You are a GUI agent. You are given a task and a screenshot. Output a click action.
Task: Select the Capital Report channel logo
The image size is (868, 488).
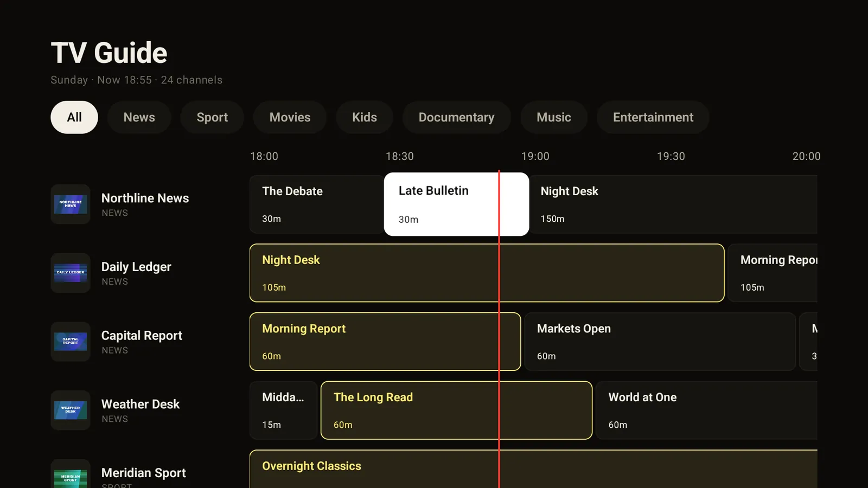click(x=71, y=342)
